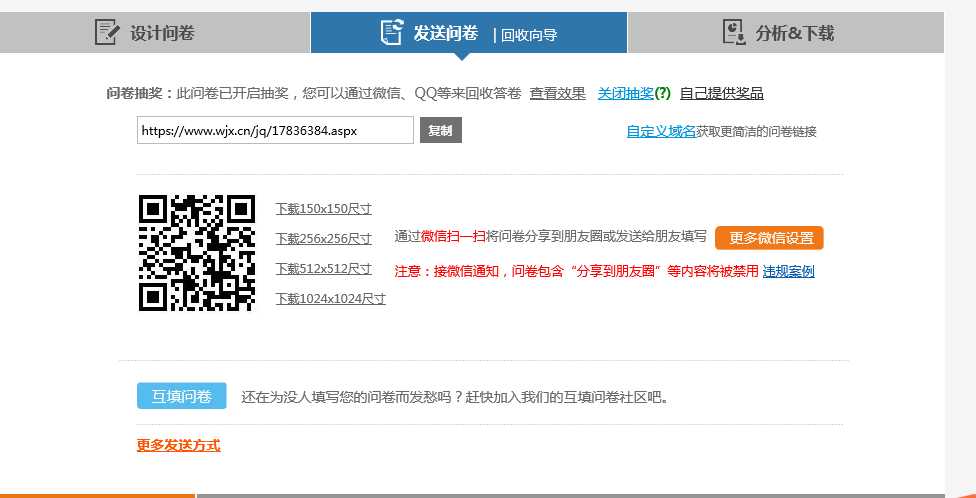Open the 查看效果 link
This screenshot has height=498, width=976.
558,93
